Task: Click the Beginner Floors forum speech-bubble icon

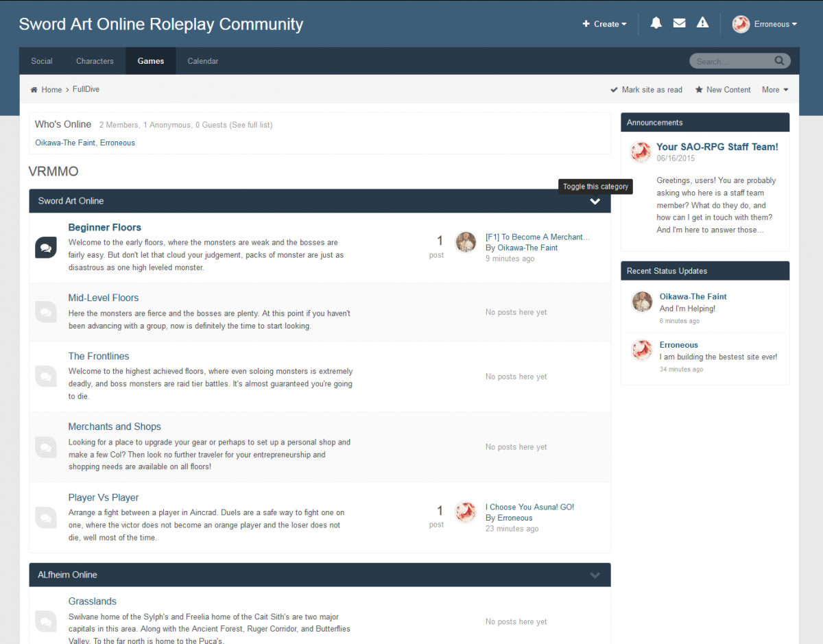Action: (45, 248)
